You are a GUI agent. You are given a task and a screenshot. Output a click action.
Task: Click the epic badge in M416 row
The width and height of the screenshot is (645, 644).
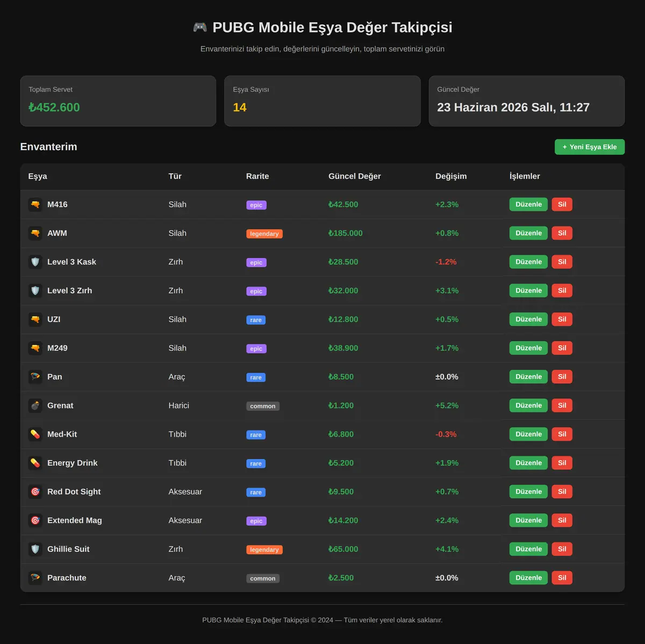point(256,205)
